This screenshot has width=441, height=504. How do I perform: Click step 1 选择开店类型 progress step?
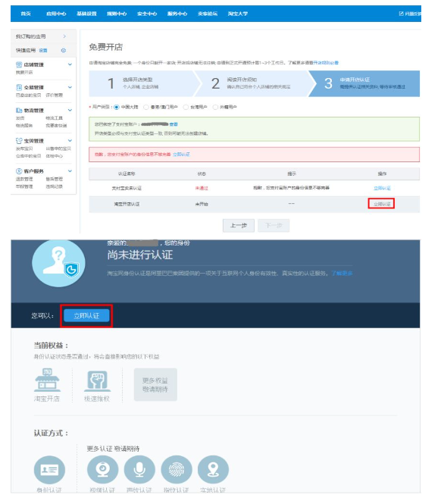pos(142,83)
